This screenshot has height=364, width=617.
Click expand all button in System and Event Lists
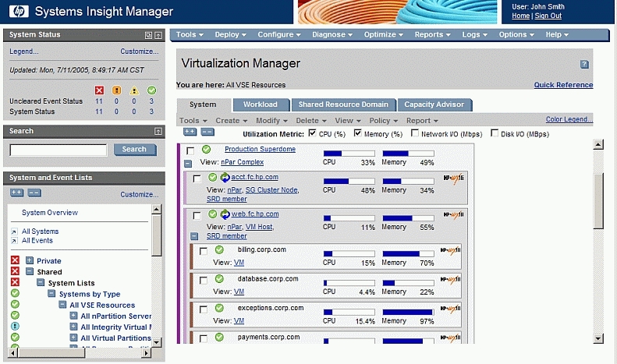[17, 193]
